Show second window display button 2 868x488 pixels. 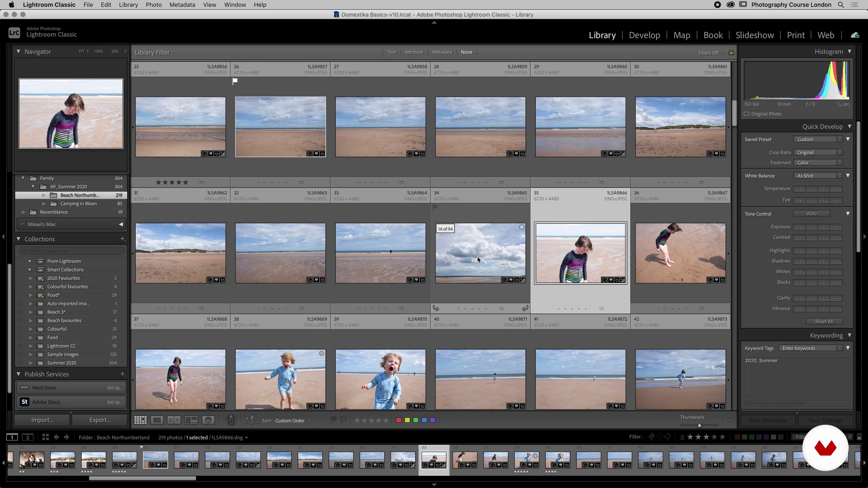(28, 437)
